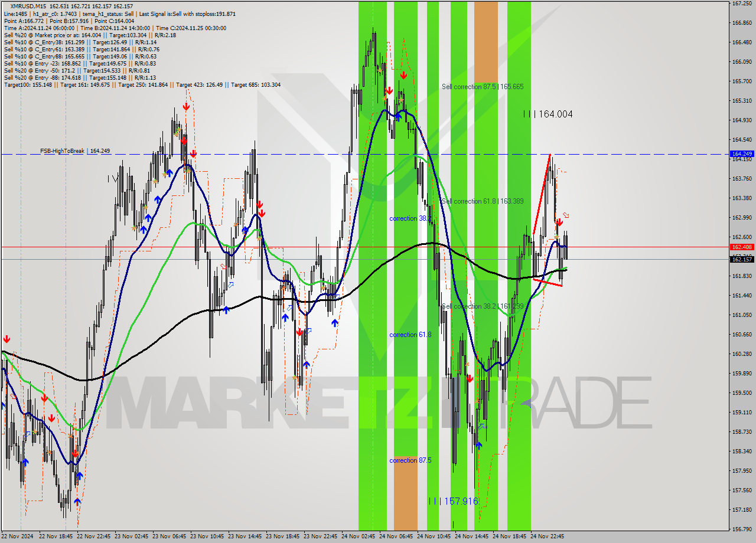Click the 163.380 price axis label
The width and height of the screenshot is (756, 543).
pos(742,198)
